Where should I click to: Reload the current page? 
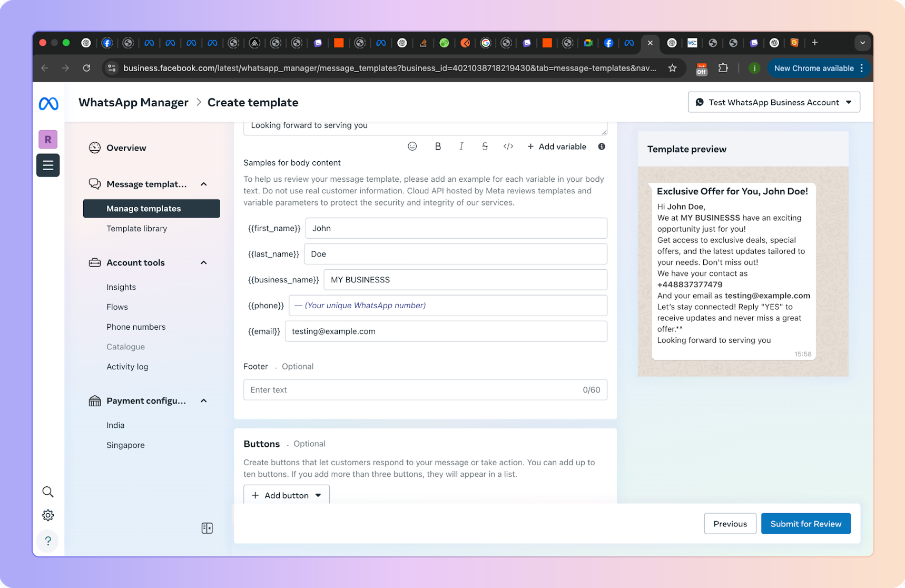pos(86,68)
